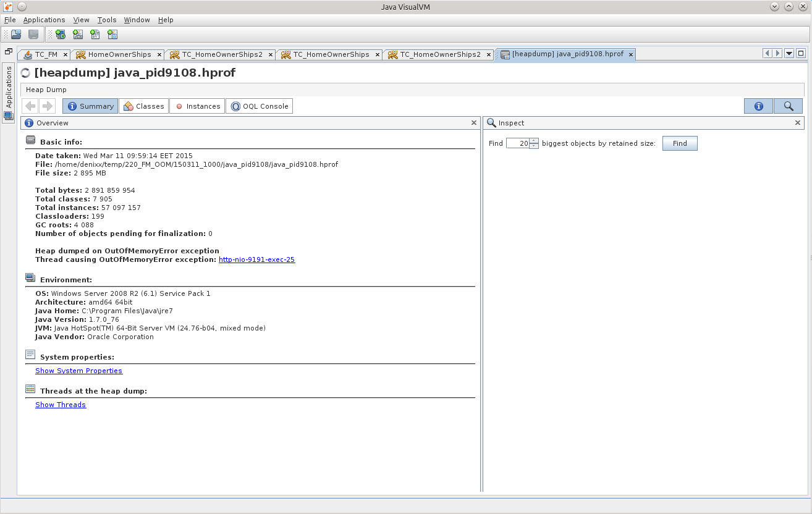
Task: Open the File menu
Action: coord(10,20)
